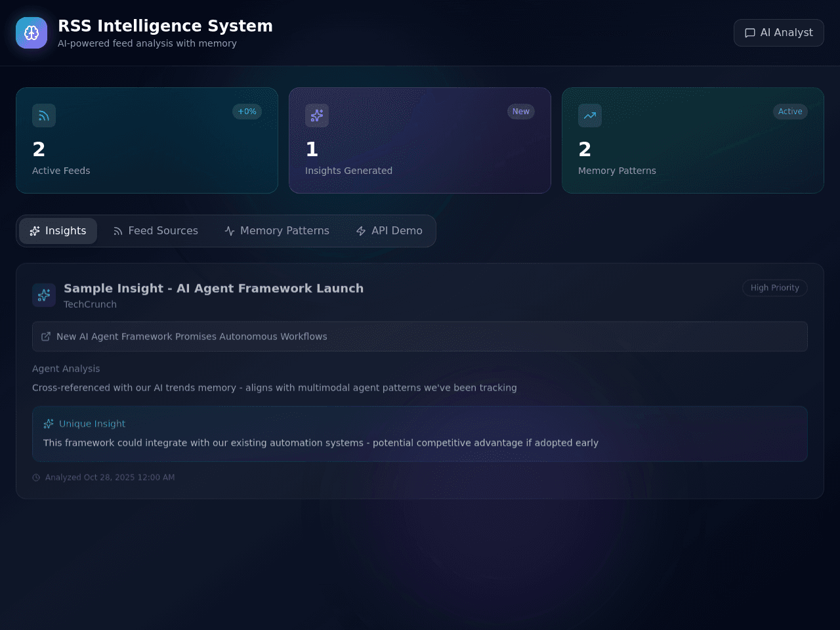This screenshot has width=840, height=630.
Task: Click the sparkles icon on Insights Generated card
Action: pos(317,115)
